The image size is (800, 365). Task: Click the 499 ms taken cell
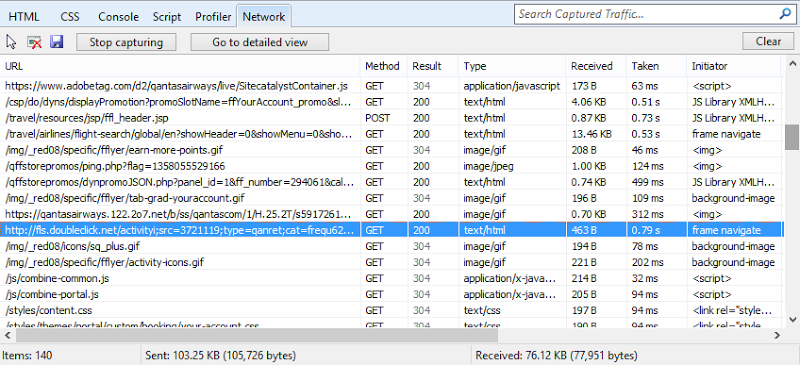[x=647, y=182]
